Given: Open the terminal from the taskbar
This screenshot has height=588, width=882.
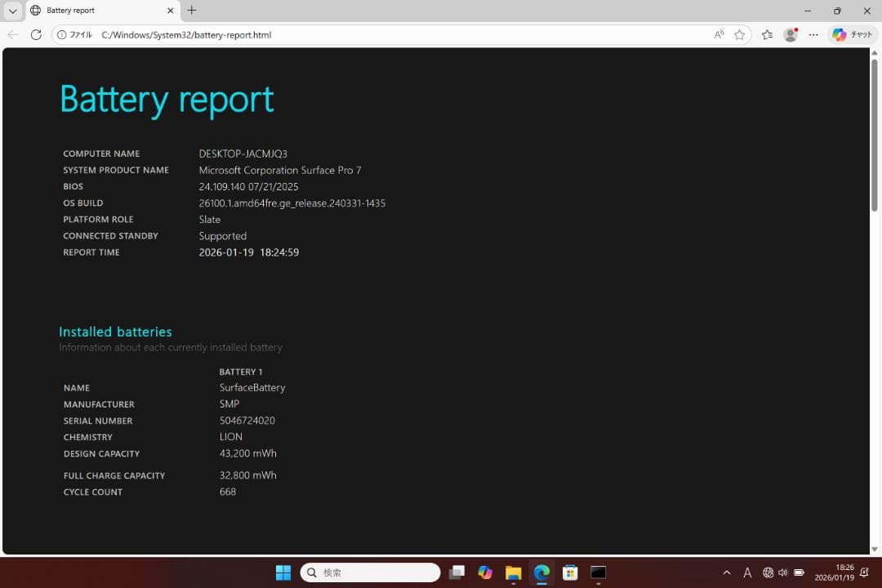Looking at the screenshot, I should click(598, 572).
